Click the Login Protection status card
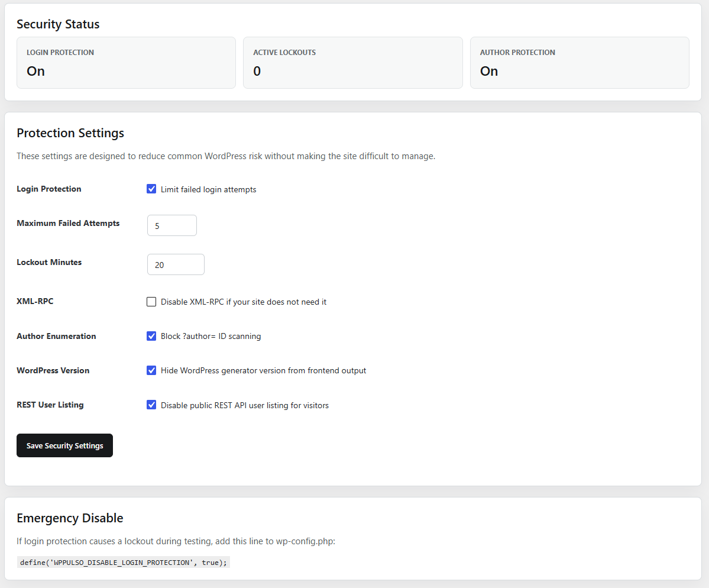 (126, 63)
